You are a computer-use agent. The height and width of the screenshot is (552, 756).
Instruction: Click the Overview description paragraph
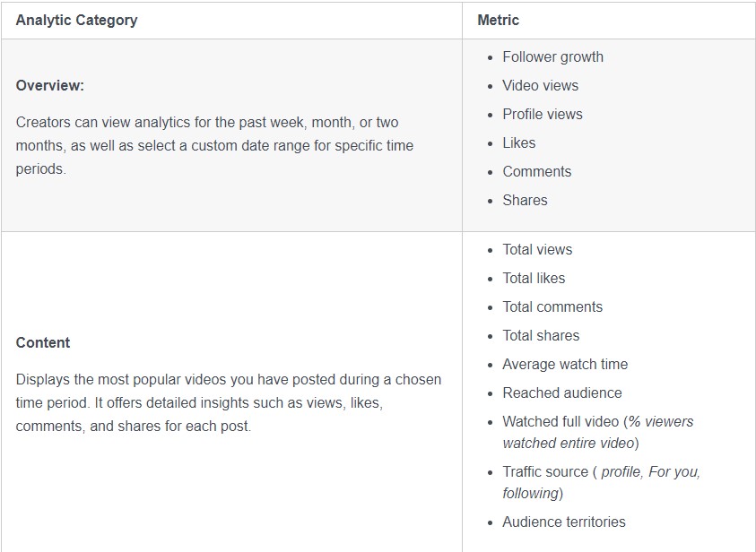click(x=215, y=144)
